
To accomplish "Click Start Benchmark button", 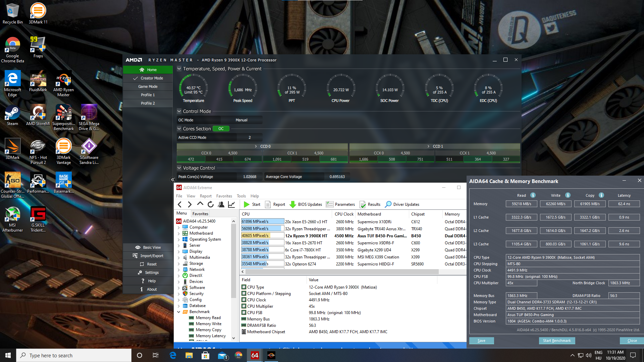I will 557,341.
